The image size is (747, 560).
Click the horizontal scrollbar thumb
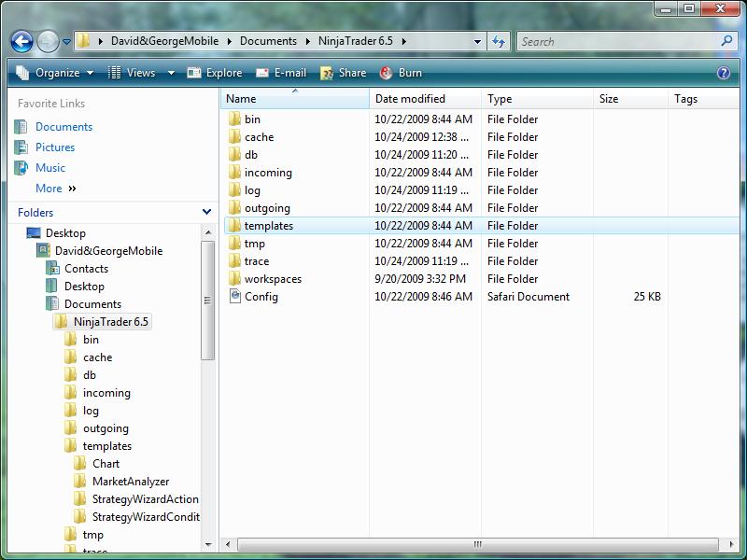(477, 544)
